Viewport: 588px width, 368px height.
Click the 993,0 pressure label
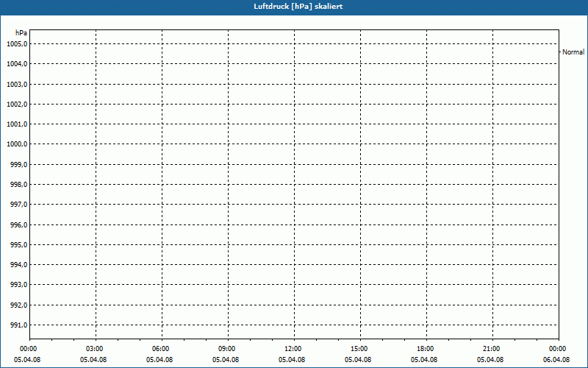[19, 285]
